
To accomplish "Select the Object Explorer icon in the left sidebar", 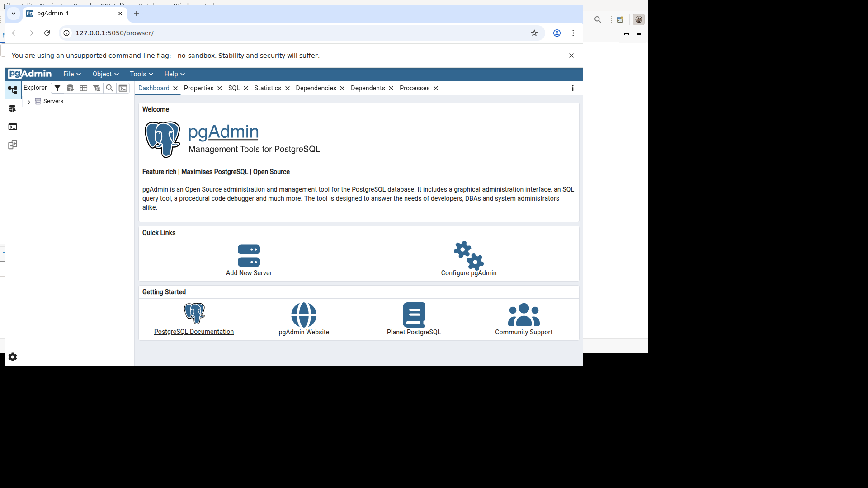I will [x=13, y=90].
